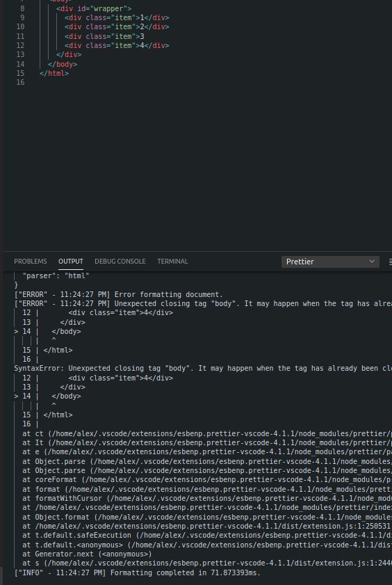Click the 'at coreFormat' stack trace line
This screenshot has height=585, width=392.
pos(207,480)
